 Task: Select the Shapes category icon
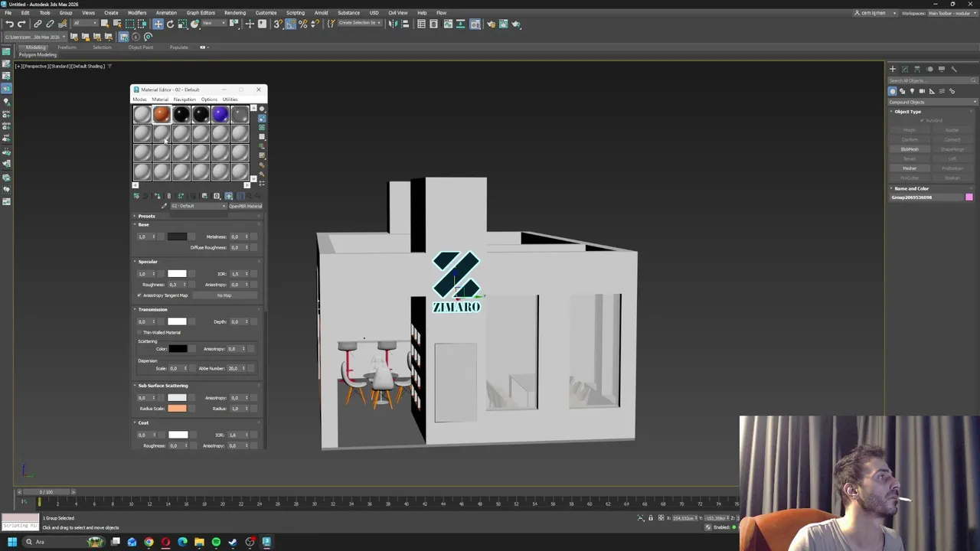pos(902,91)
